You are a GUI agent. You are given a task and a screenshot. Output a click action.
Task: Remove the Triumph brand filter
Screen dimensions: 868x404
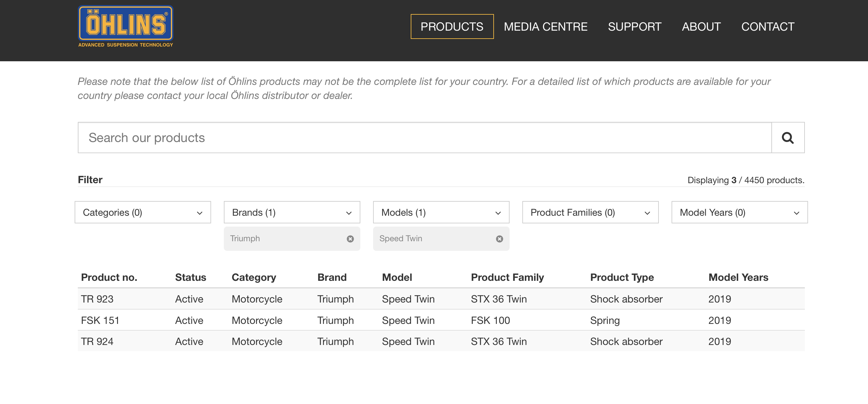[x=350, y=239]
